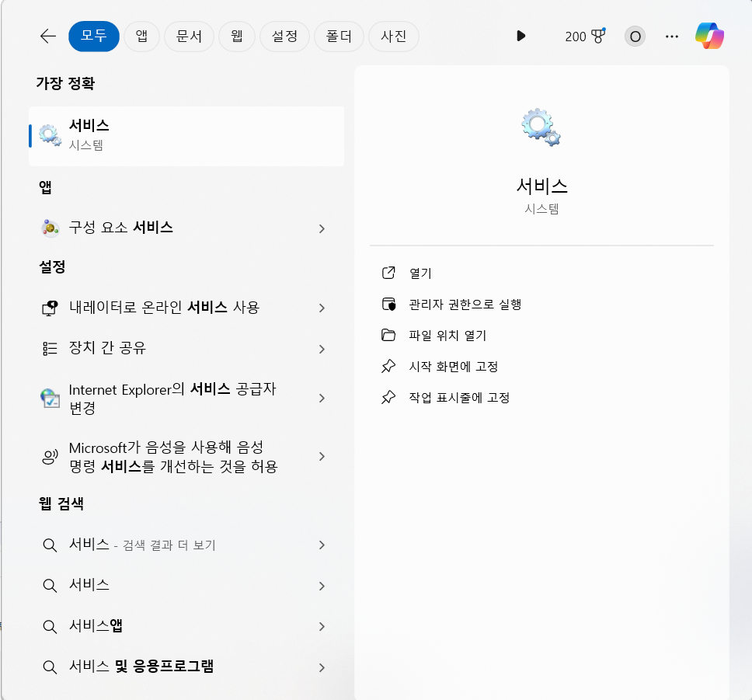
Task: Click the 장치 간 공유 settings icon
Action: tap(49, 349)
